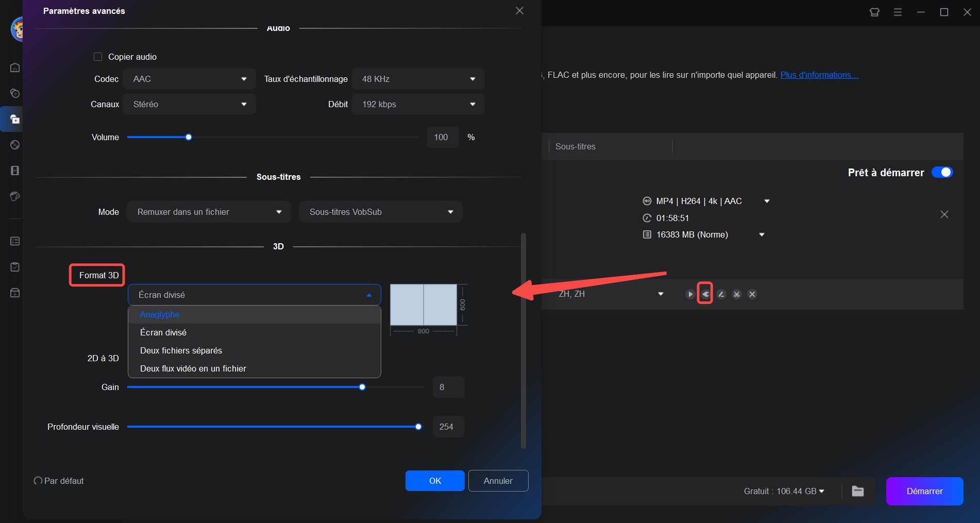Click the Gain value field showing 8

(449, 387)
